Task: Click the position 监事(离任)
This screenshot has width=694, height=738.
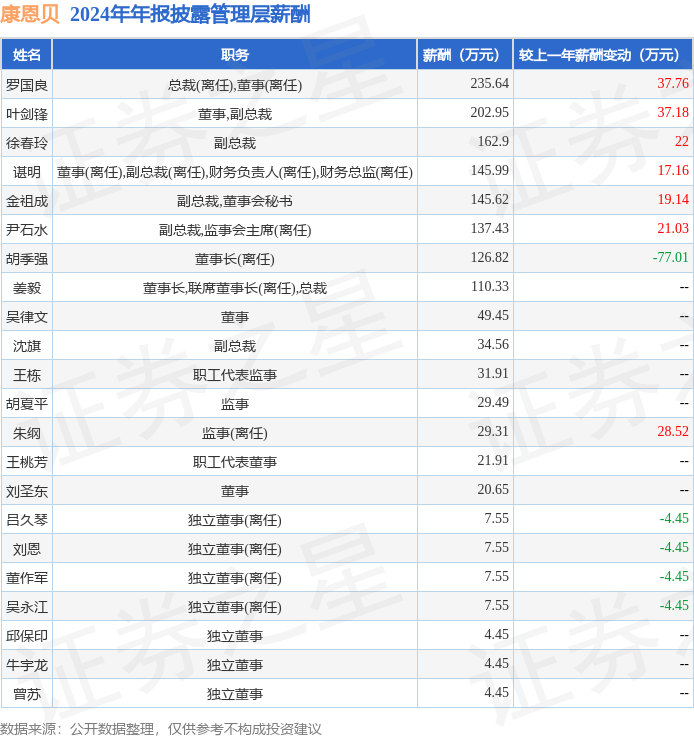Action: [x=235, y=433]
